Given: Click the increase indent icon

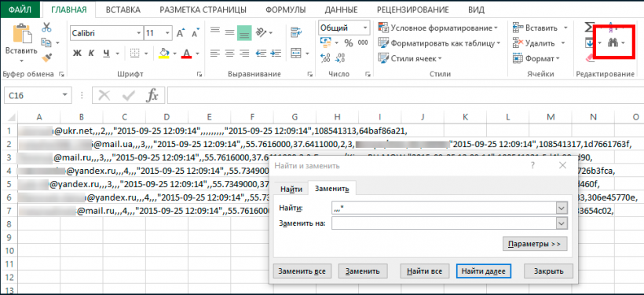Looking at the screenshot, I should coord(275,53).
